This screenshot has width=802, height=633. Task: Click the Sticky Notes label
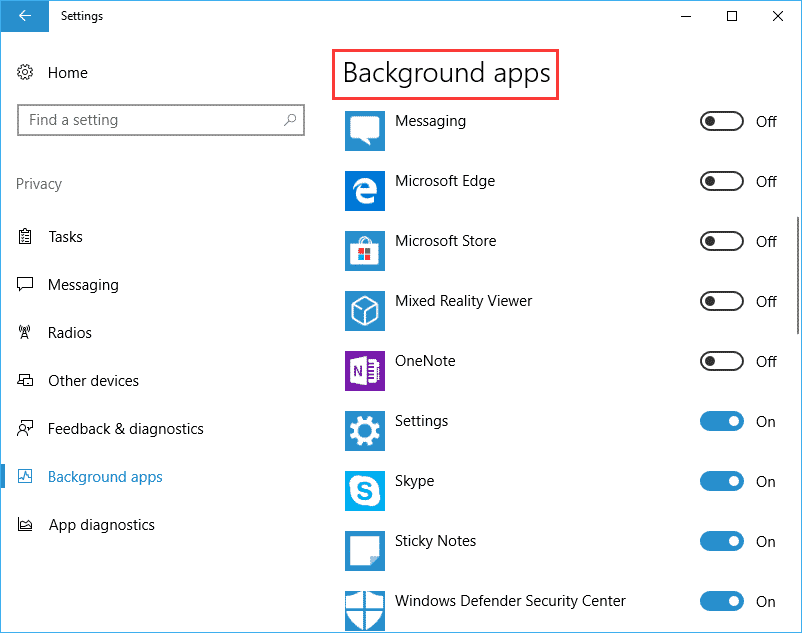coord(435,541)
